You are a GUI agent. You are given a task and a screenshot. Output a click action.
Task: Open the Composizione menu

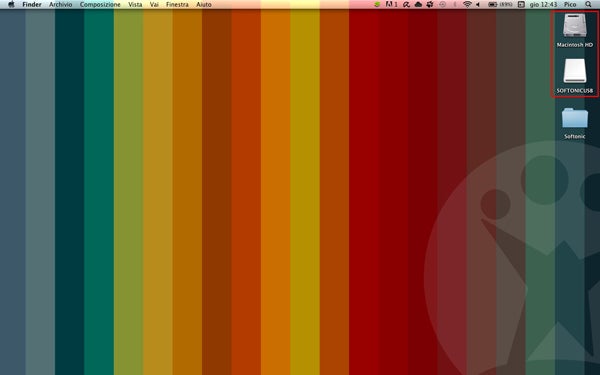click(x=100, y=5)
